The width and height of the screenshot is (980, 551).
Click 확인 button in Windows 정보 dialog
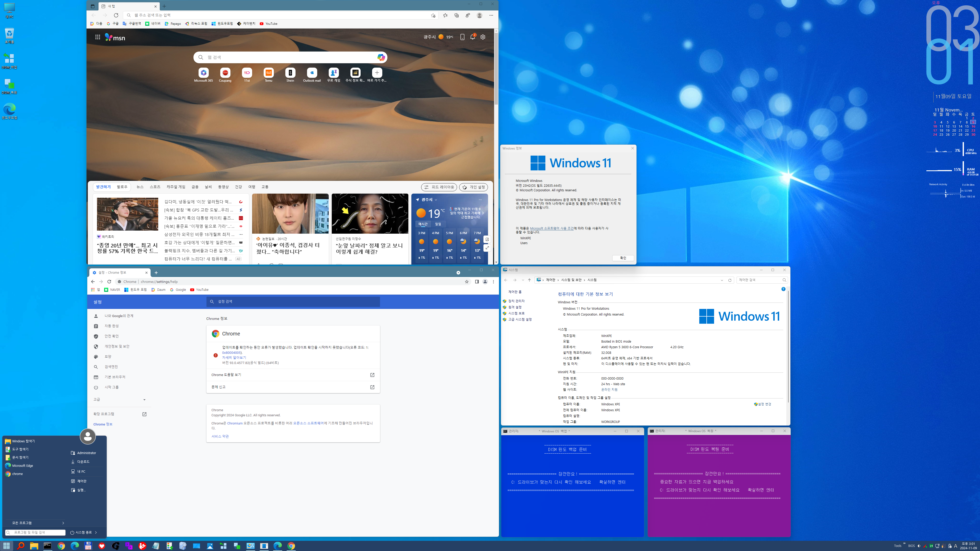click(623, 258)
